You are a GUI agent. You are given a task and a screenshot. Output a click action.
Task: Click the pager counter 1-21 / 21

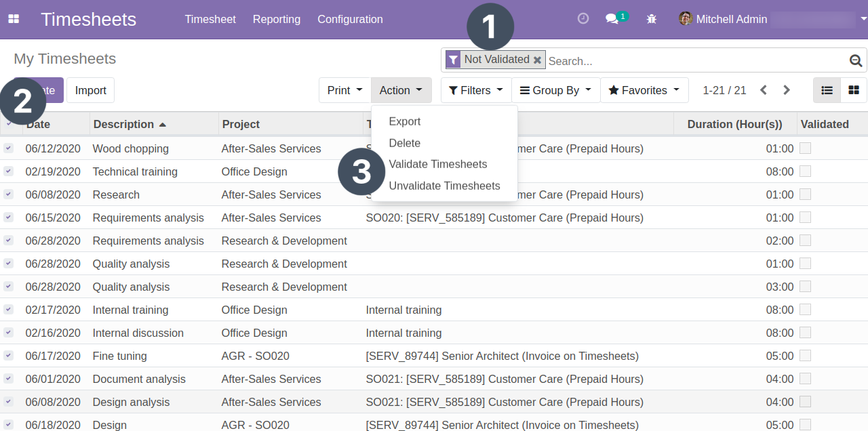[x=724, y=90]
